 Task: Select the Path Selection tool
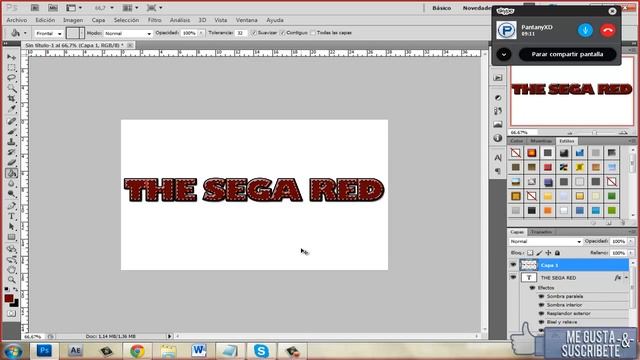point(11,227)
